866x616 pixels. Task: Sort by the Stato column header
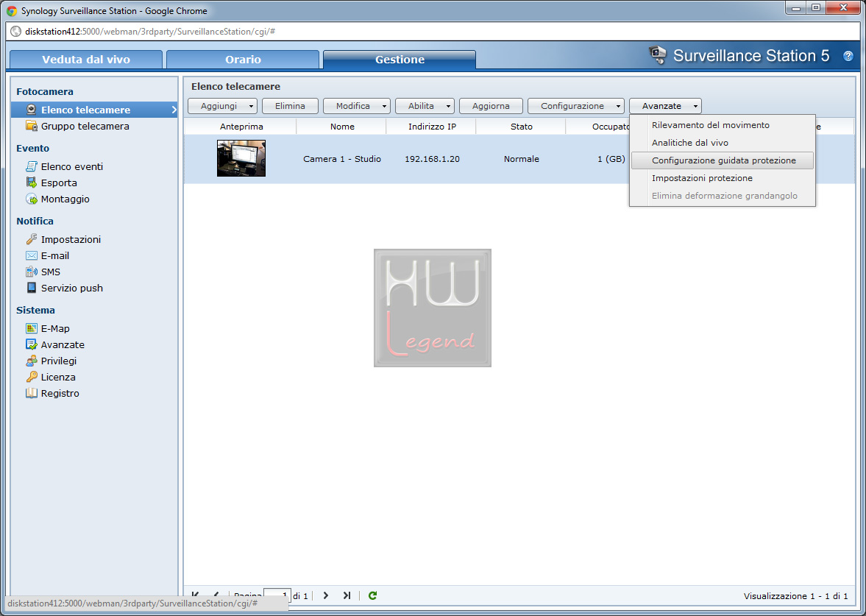(x=522, y=127)
